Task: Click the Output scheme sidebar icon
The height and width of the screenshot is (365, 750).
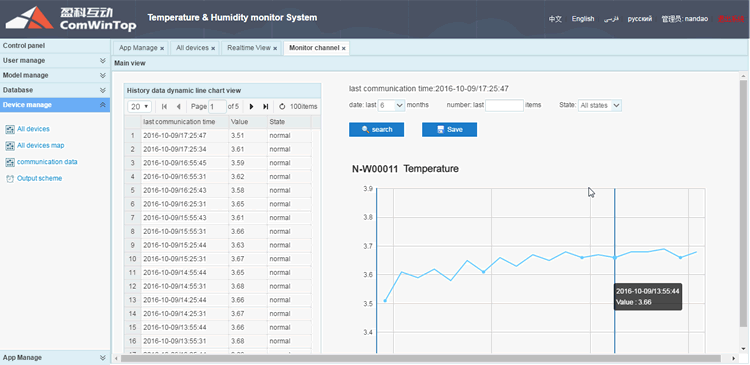Action: tap(10, 179)
